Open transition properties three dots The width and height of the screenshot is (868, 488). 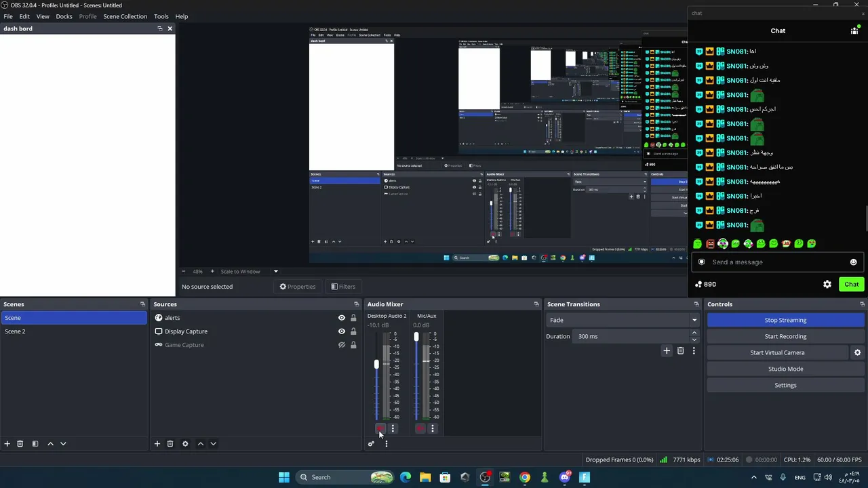[694, 350]
